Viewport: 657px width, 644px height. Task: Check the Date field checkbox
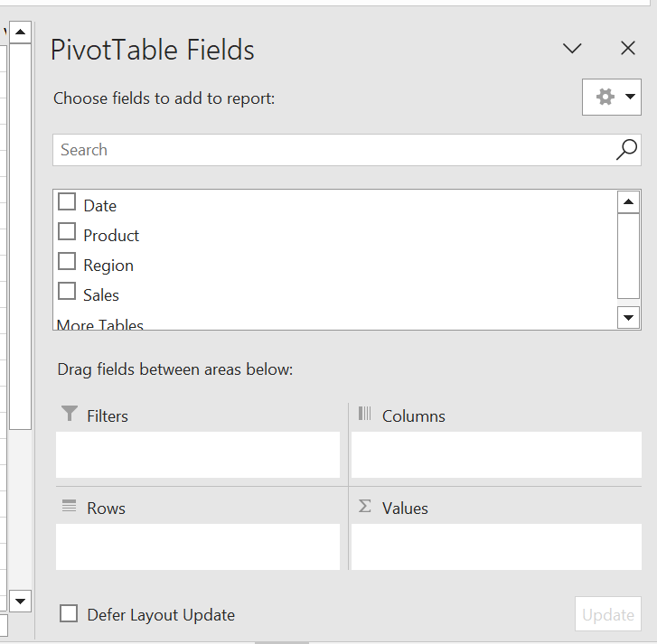[67, 202]
